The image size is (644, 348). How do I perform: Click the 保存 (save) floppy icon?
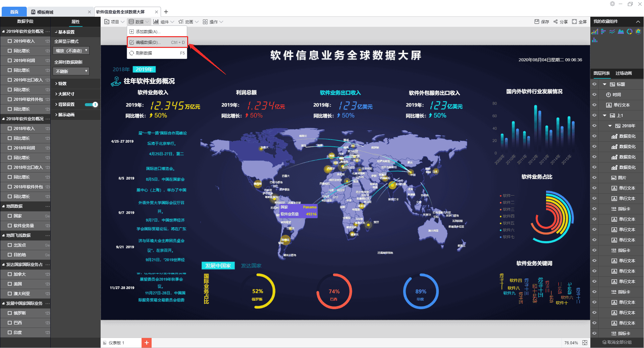click(537, 22)
